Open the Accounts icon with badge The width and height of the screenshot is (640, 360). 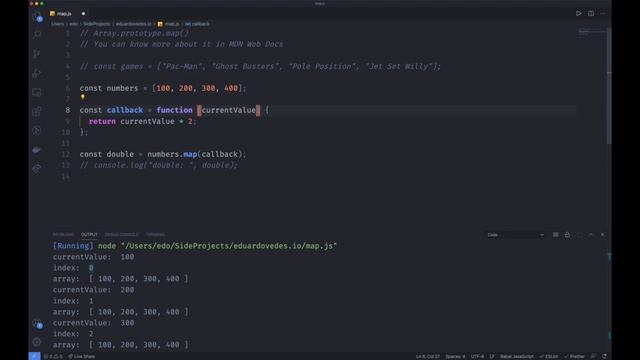[x=37, y=323]
